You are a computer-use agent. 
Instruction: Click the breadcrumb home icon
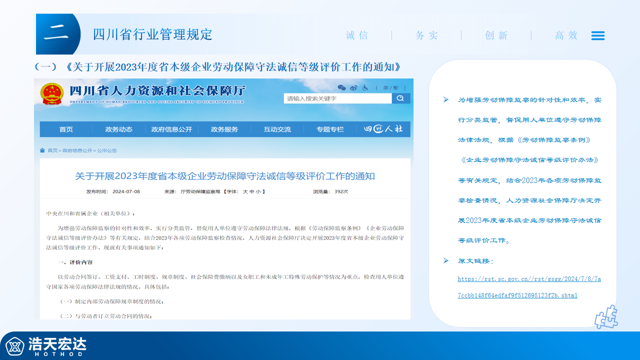tap(42, 150)
